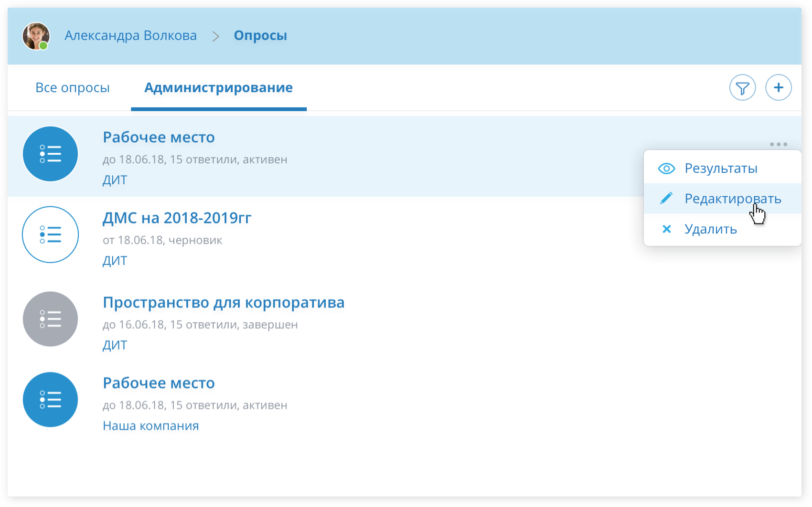Viewport: 812px width, 507px height.
Task: Choose Результаты from the open menu
Action: [x=721, y=168]
